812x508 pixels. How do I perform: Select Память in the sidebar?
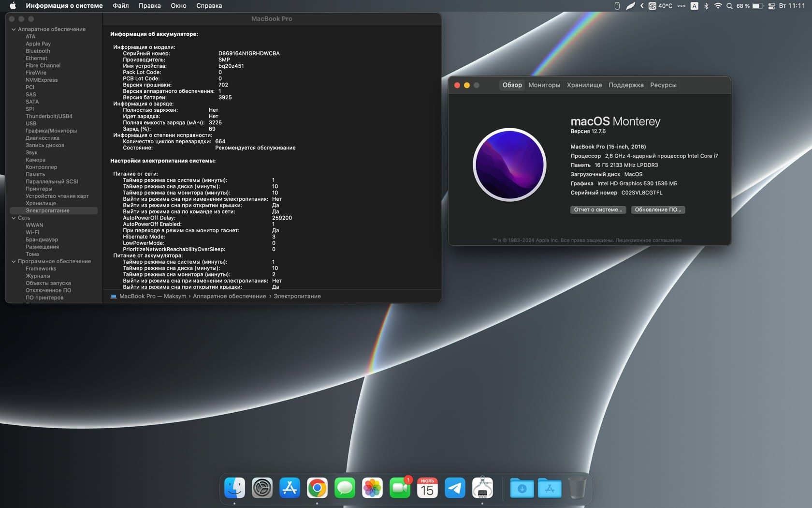tap(35, 174)
